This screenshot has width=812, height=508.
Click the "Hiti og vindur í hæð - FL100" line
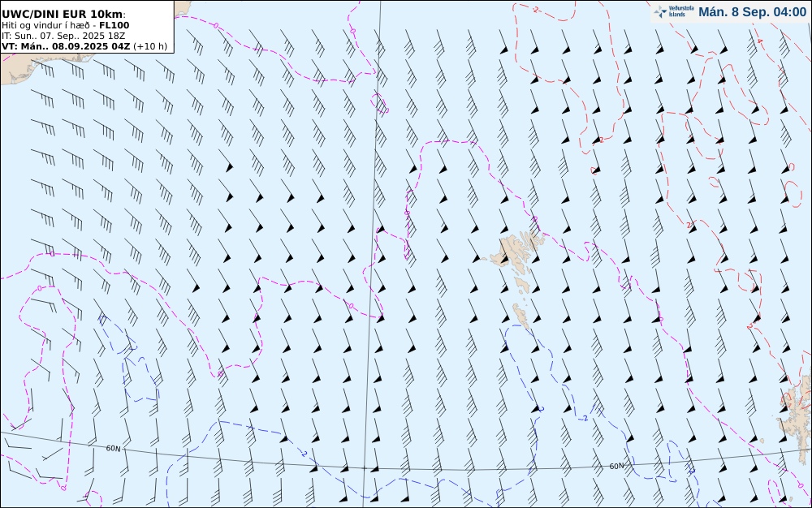click(x=65, y=25)
